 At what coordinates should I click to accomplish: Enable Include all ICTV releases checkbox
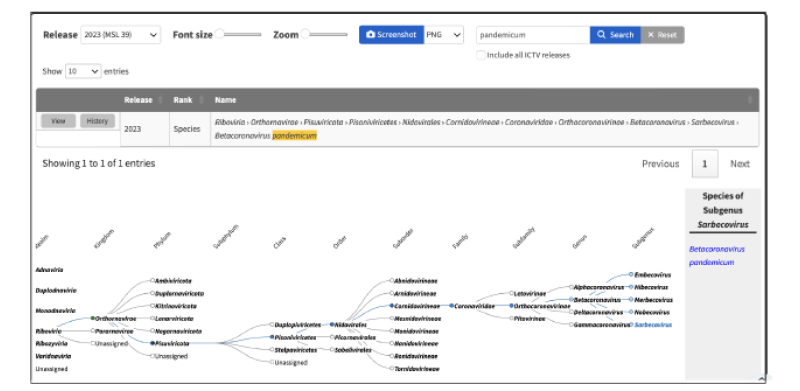(x=480, y=55)
